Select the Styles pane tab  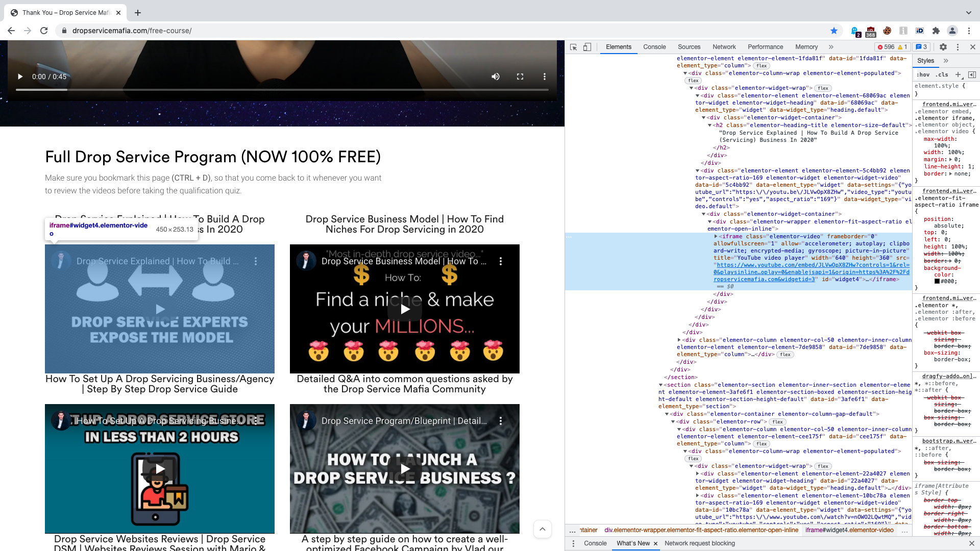coord(925,61)
